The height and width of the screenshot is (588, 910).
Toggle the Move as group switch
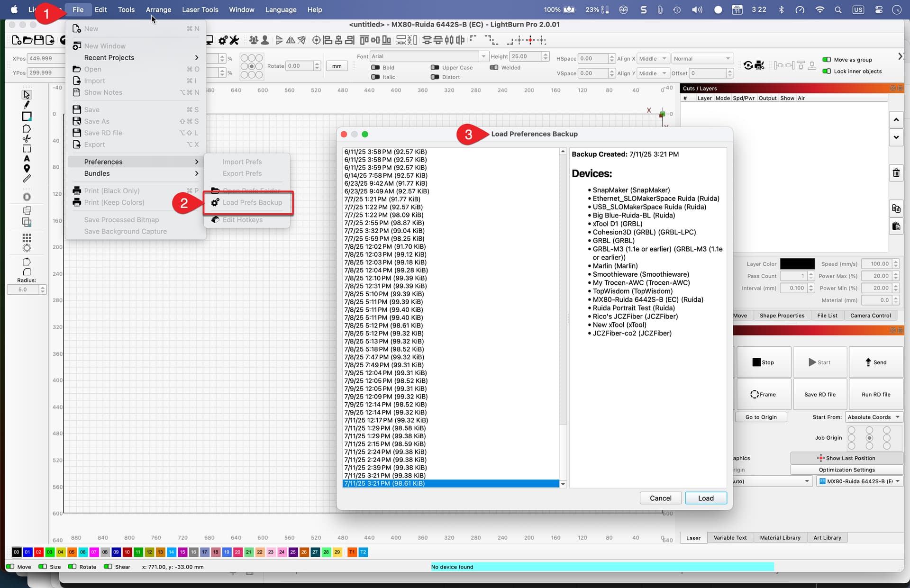click(827, 60)
